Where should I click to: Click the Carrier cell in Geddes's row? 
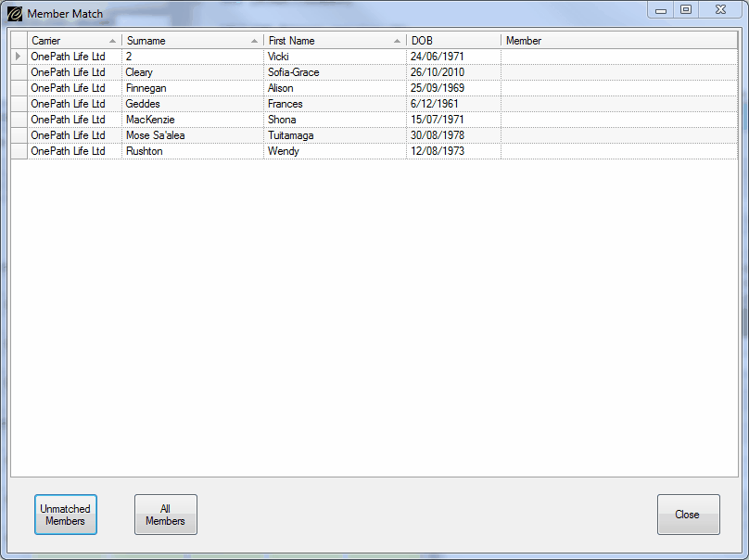pos(74,104)
